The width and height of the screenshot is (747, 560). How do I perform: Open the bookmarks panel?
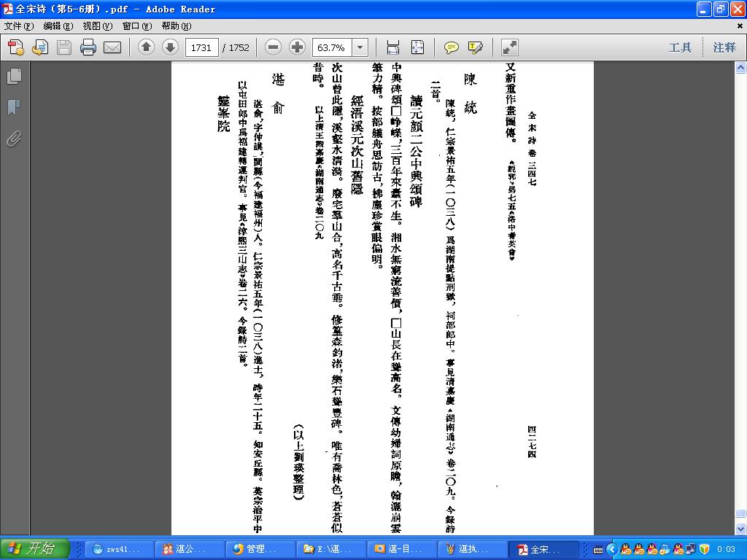point(15,108)
